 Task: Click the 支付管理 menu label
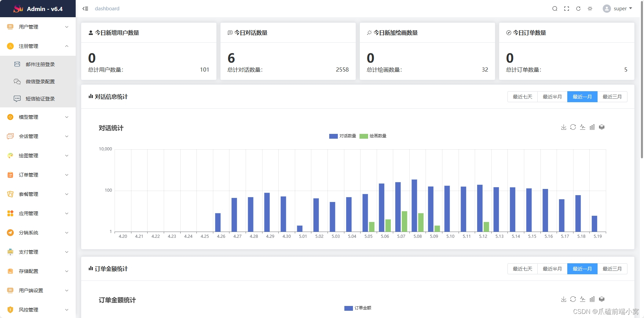29,252
